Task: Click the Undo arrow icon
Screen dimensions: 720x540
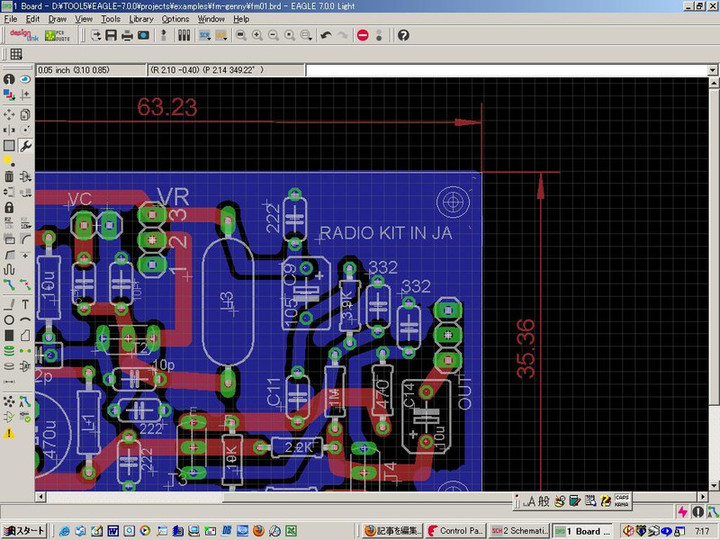Action: [326, 35]
